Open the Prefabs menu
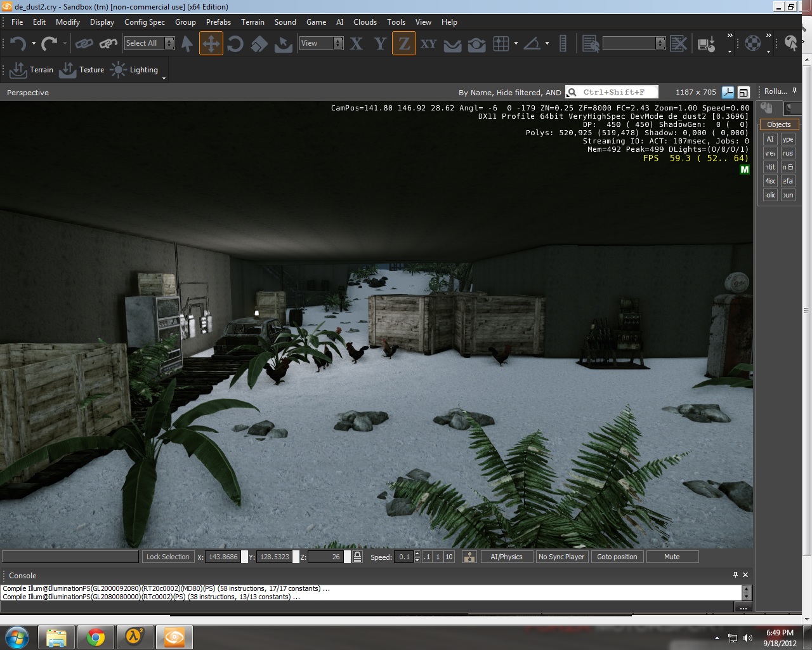This screenshot has height=650, width=812. (218, 22)
